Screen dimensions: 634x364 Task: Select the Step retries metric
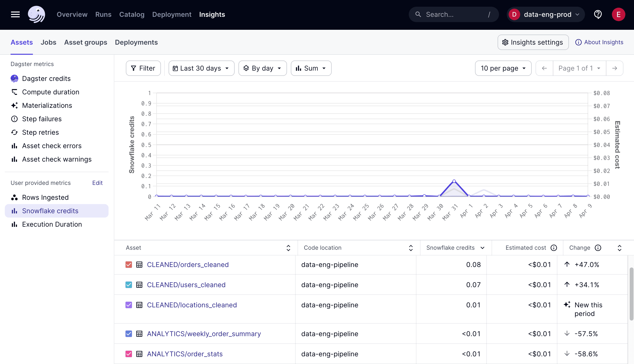coord(40,132)
